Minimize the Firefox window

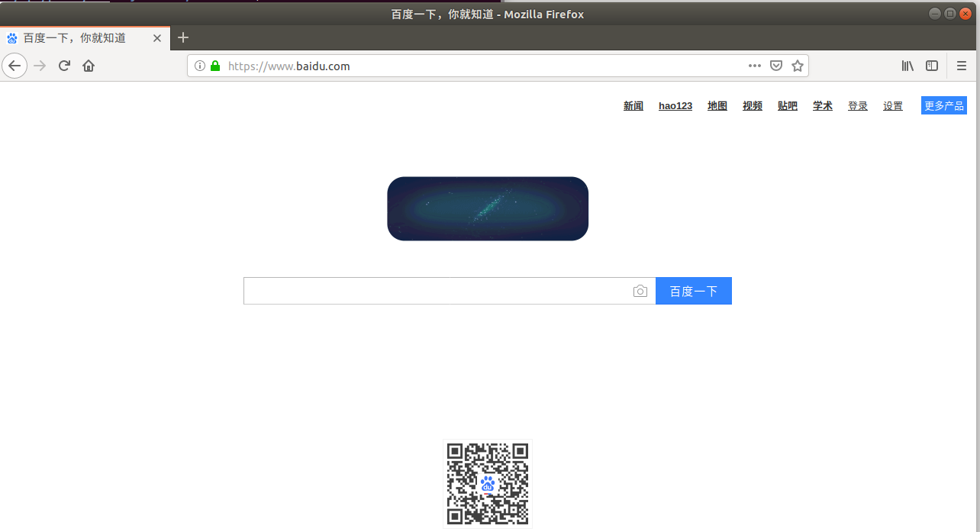(x=935, y=13)
